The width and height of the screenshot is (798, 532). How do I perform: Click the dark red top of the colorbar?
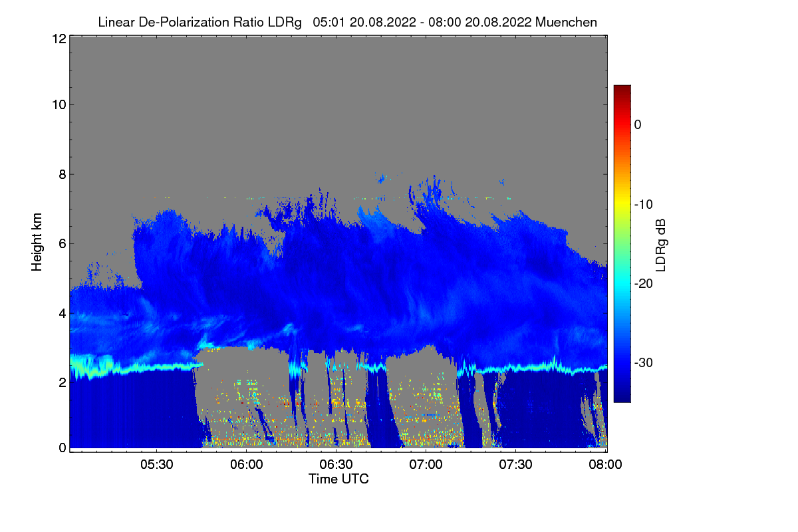[x=622, y=91]
